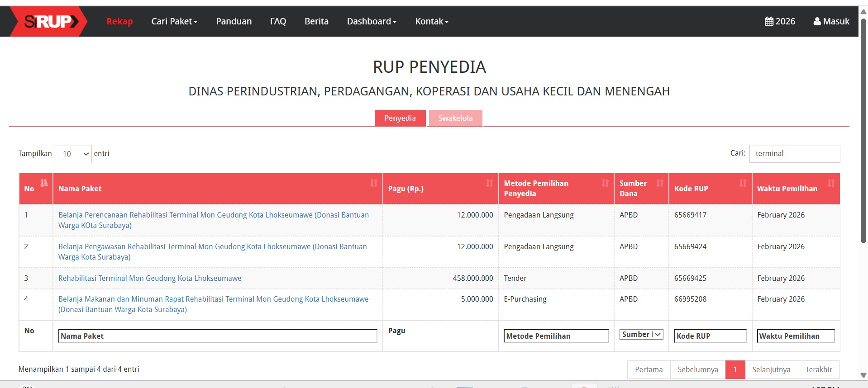Expand the Cari Paket dropdown menu
This screenshot has height=388, width=868.
click(174, 21)
